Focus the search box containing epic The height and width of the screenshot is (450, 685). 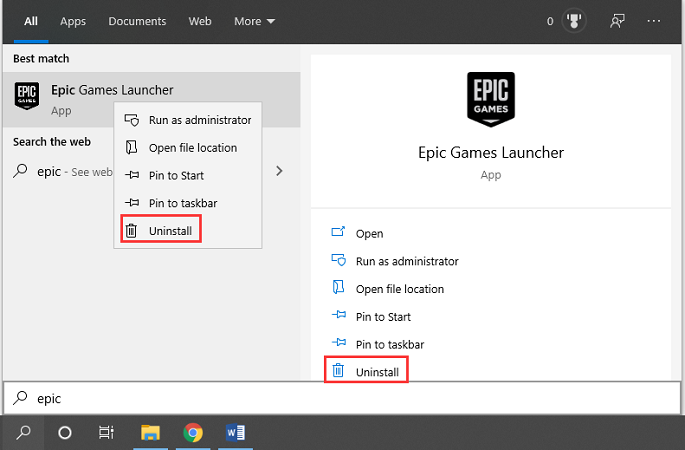[342, 398]
